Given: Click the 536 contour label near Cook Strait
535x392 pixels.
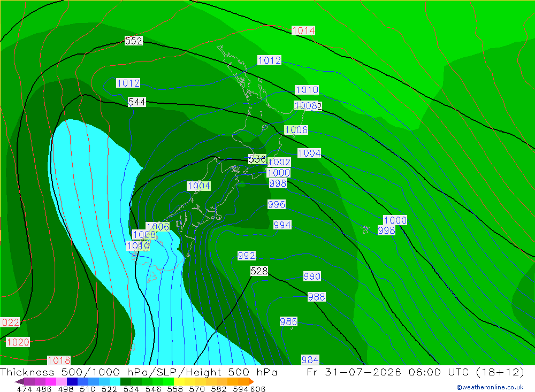Looking at the screenshot, I should pos(257,159).
